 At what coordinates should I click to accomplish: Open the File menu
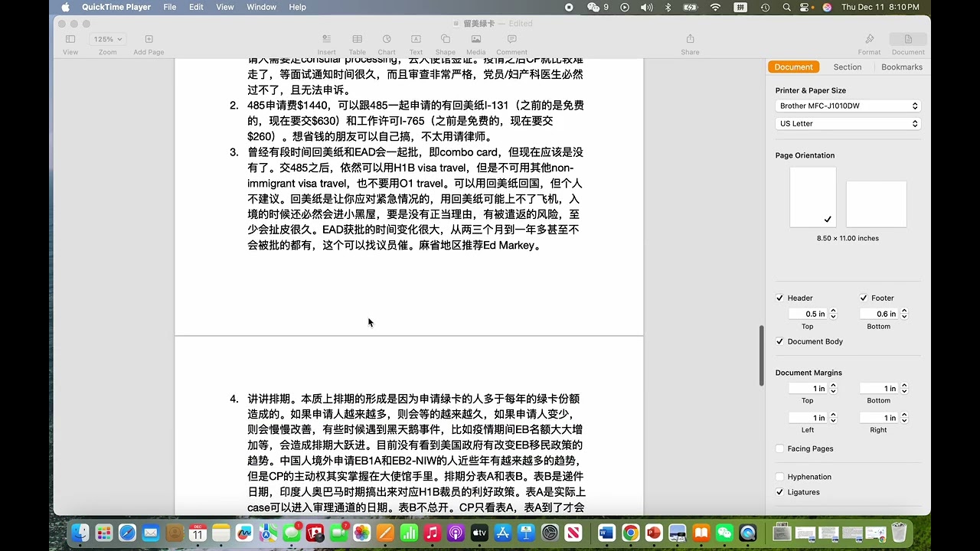pos(170,7)
